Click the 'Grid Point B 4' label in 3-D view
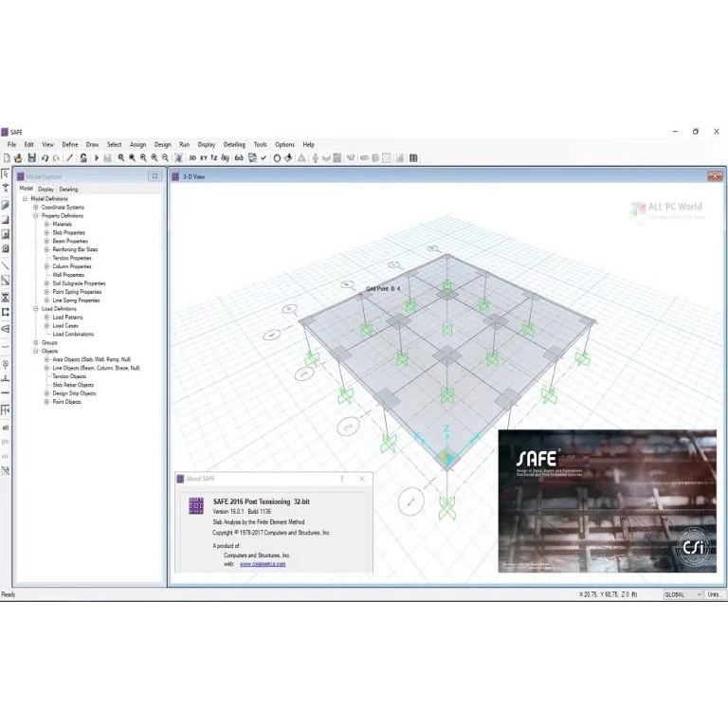Screen dimensions: 728x728 [x=383, y=289]
